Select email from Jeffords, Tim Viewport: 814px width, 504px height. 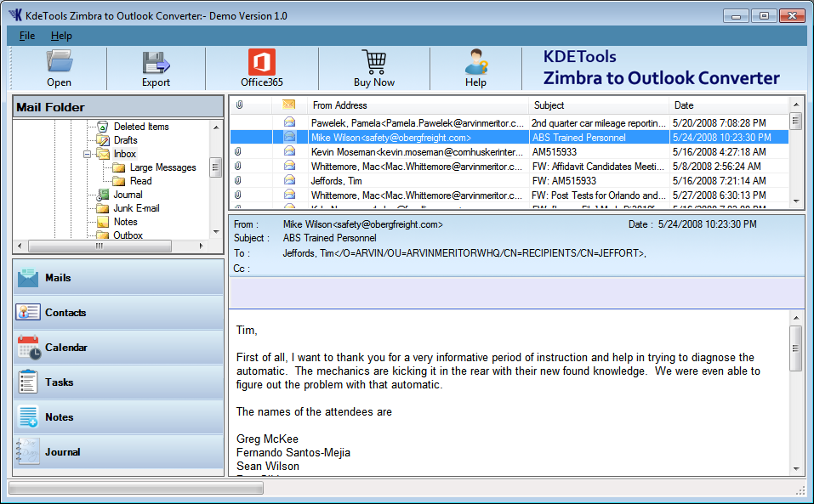[509, 181]
